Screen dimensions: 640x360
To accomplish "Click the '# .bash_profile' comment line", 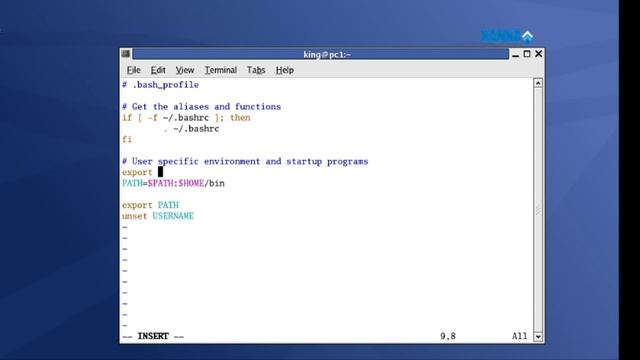I will tap(160, 85).
